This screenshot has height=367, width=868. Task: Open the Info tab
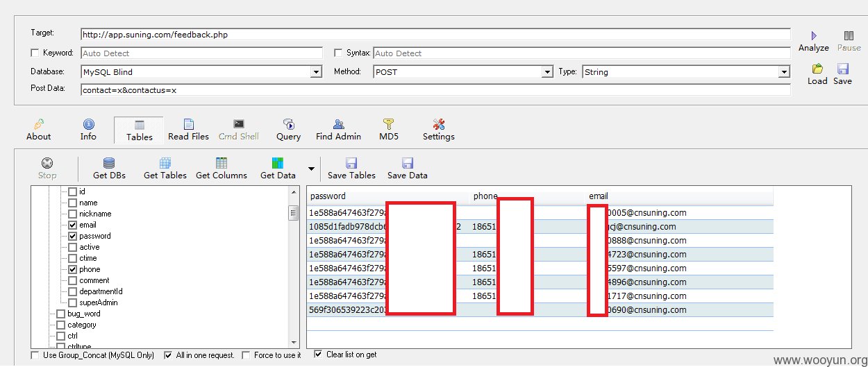[x=88, y=130]
